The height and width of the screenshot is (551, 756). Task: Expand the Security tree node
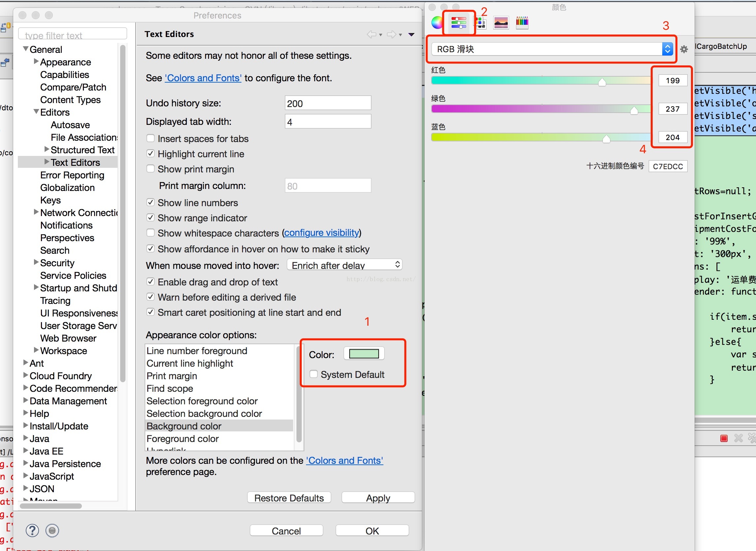(x=36, y=262)
